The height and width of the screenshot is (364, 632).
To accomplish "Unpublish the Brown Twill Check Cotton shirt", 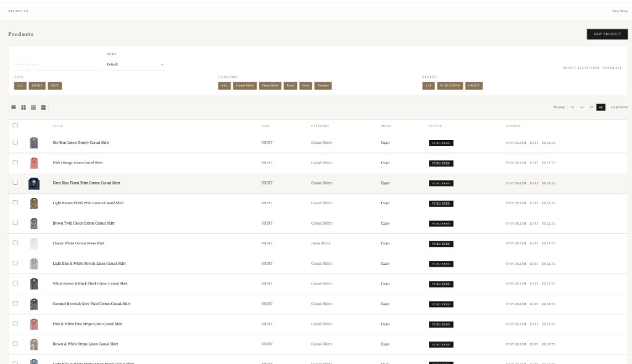I will 515,223.
